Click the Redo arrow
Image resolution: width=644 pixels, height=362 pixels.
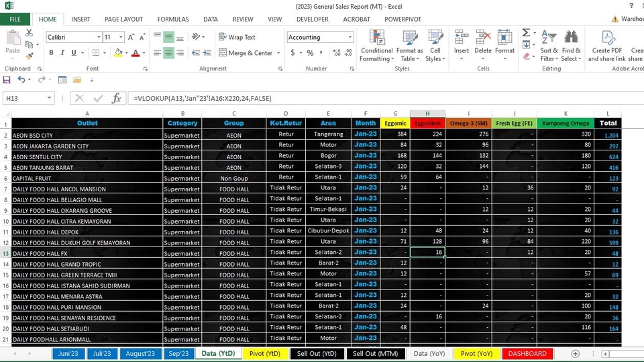tap(42, 80)
